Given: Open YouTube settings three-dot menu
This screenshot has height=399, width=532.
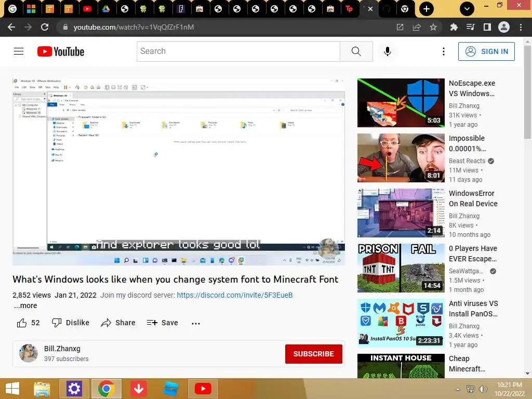Looking at the screenshot, I should (444, 51).
